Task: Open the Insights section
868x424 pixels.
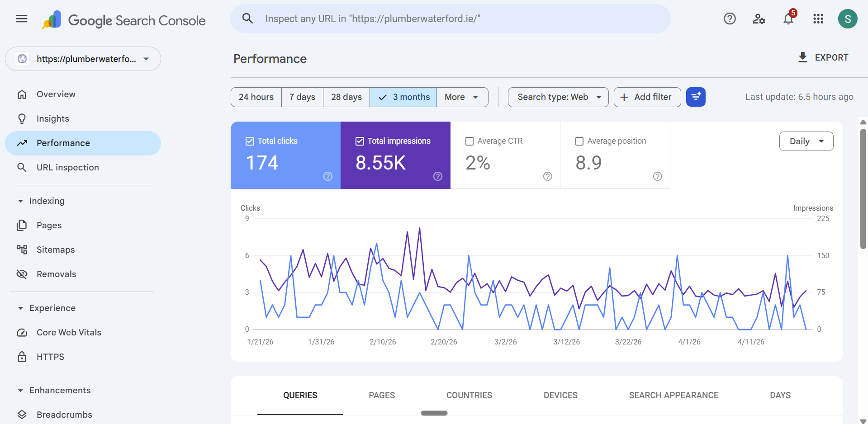Action: pos(53,118)
